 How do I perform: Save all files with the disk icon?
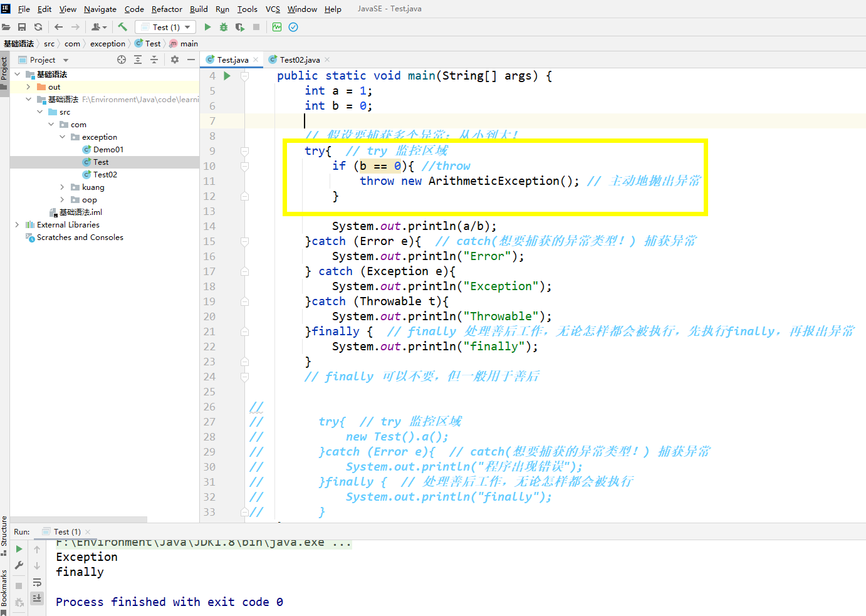(x=22, y=27)
